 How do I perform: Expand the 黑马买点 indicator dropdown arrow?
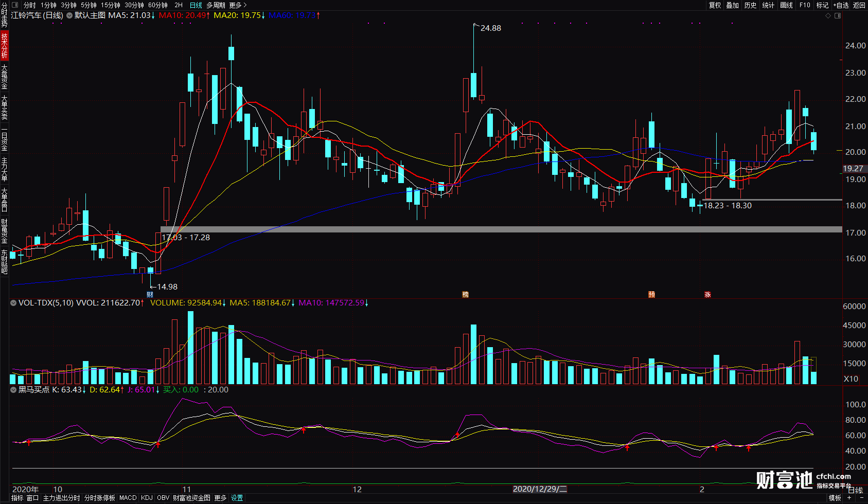pyautogui.click(x=13, y=390)
